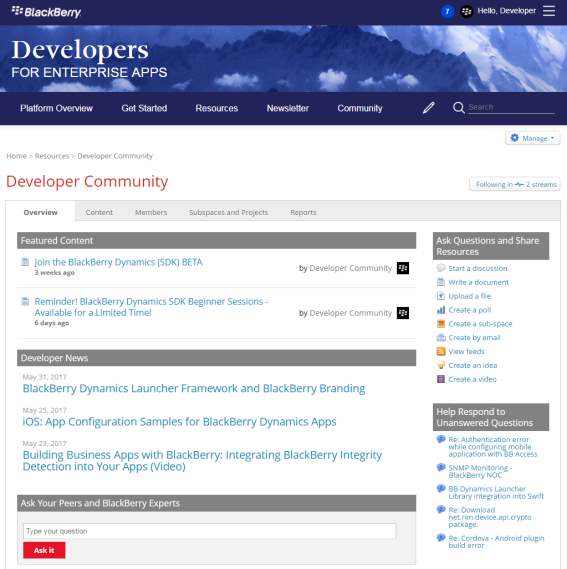Viewport: 567px width, 569px height.
Task: Click the red Ask it button
Action: click(x=44, y=550)
